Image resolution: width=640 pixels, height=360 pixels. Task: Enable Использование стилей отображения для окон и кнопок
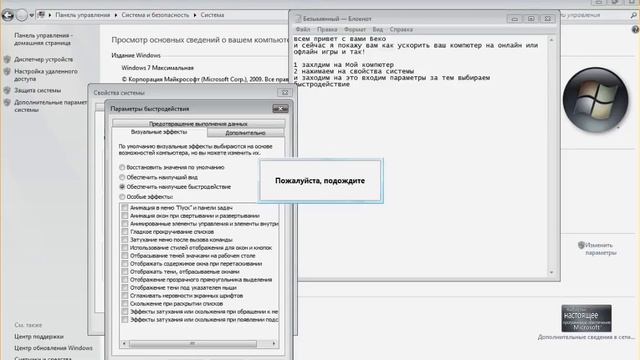click(125, 248)
